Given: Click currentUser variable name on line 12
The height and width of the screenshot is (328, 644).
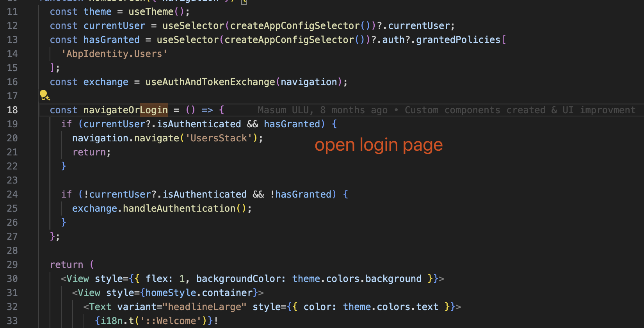Looking at the screenshot, I should point(114,26).
